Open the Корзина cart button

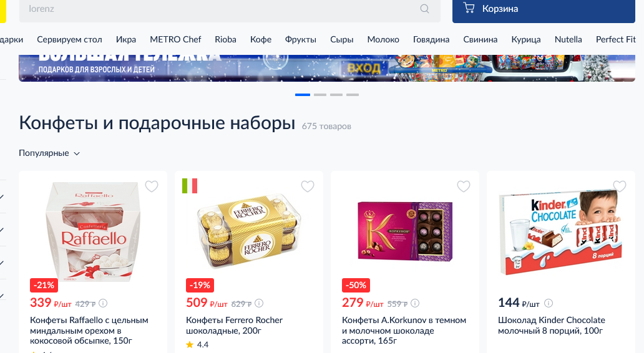pos(544,9)
